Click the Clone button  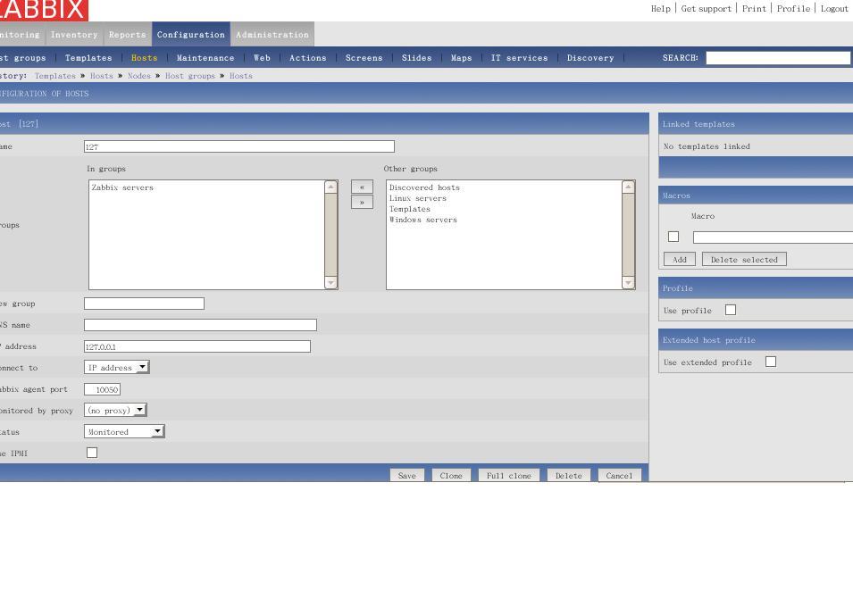click(x=451, y=475)
